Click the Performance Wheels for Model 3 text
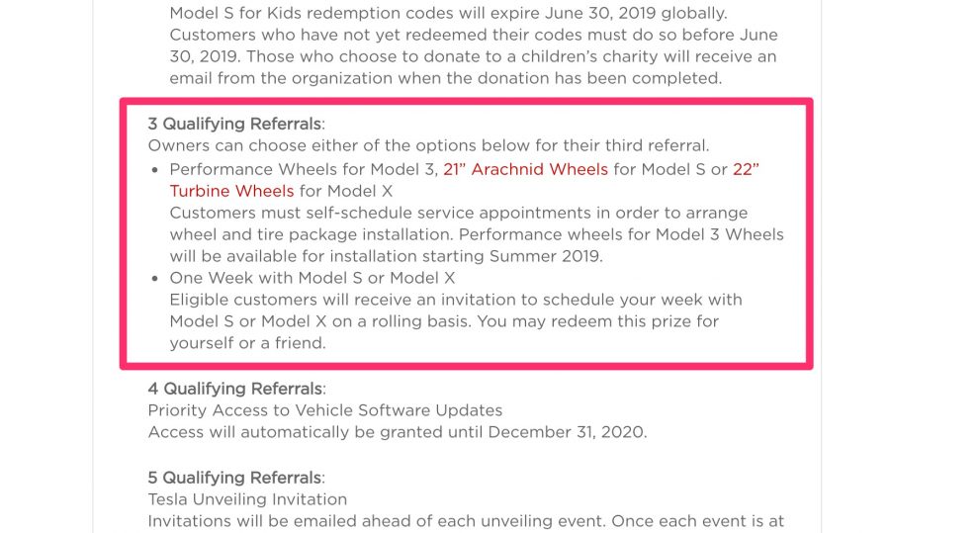 click(x=304, y=169)
